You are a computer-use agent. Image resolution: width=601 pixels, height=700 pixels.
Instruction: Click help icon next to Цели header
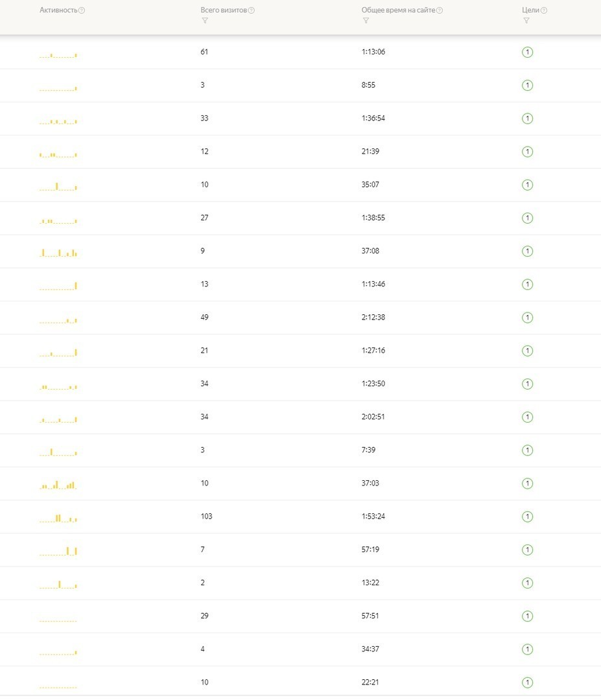544,10
